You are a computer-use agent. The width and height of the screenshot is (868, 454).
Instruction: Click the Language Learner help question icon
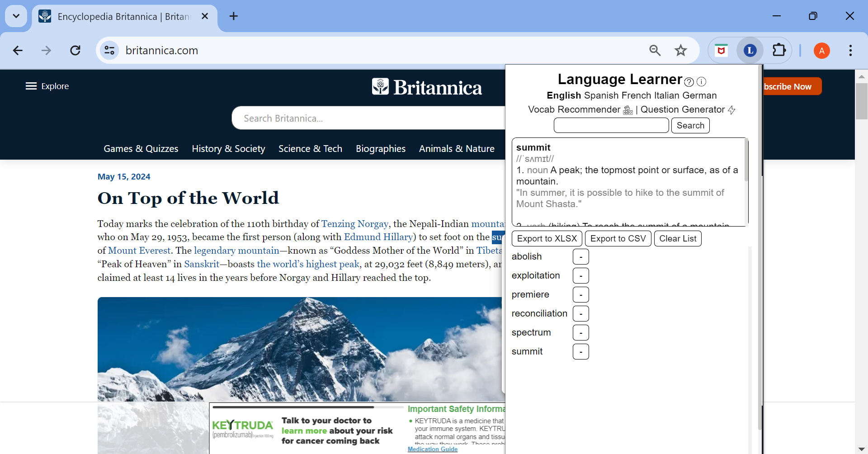point(689,82)
